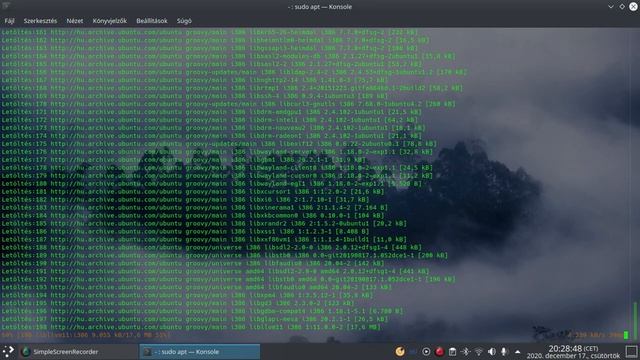Click the Letöltés:187 libxxf86vm1 line
The width and height of the screenshot is (640, 360).
[x=204, y=239]
